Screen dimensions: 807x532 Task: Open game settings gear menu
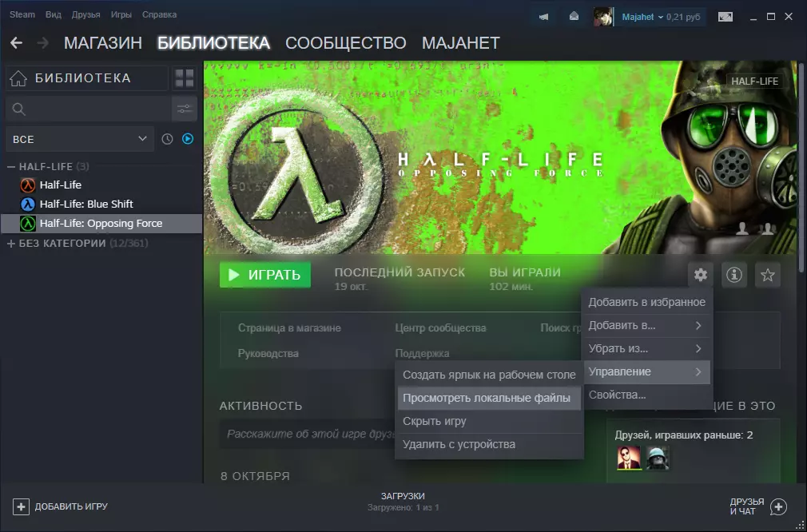[701, 275]
